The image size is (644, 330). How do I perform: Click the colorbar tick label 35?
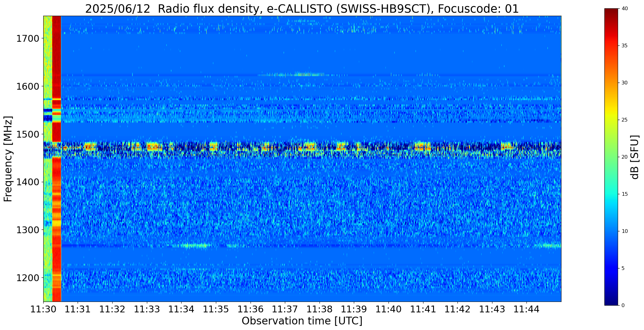tap(625, 46)
